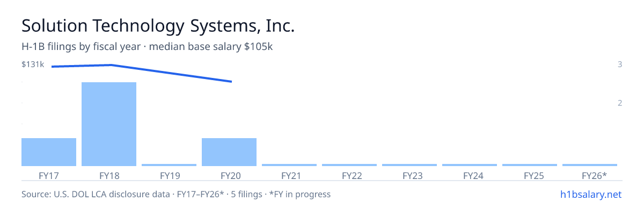Click the FY22 bar stub
Screen dimensions: 644x215
[349, 164]
